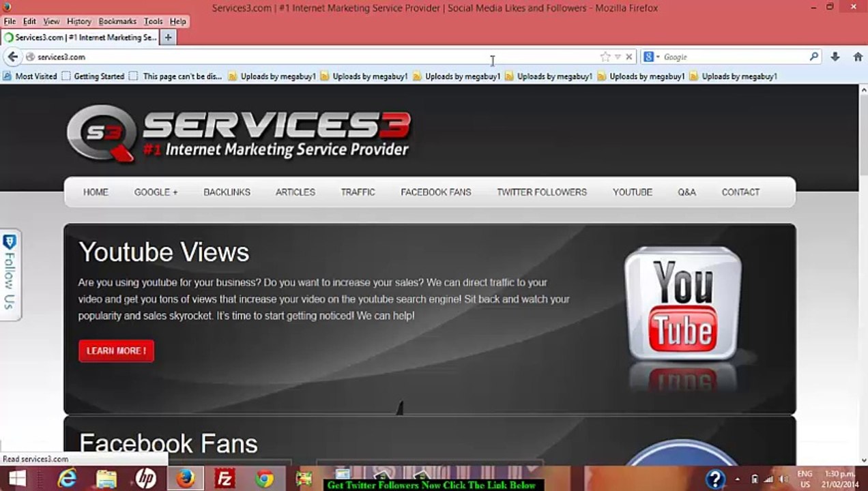This screenshot has height=491, width=868.
Task: Go to HOME in site navigation
Action: [96, 192]
